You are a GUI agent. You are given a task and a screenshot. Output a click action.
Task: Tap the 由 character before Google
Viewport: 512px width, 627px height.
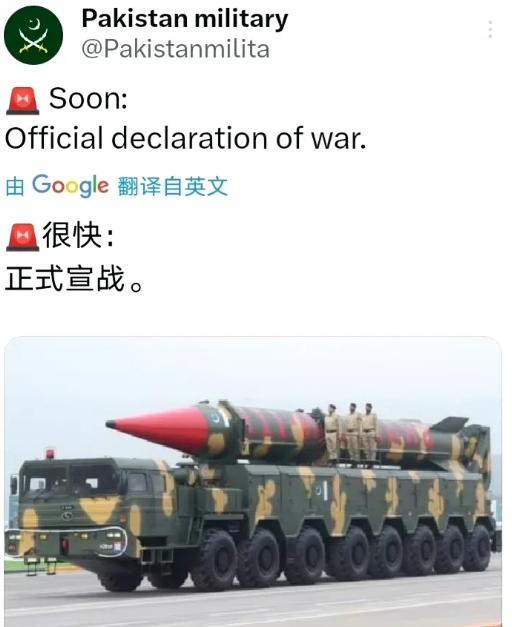click(x=15, y=187)
